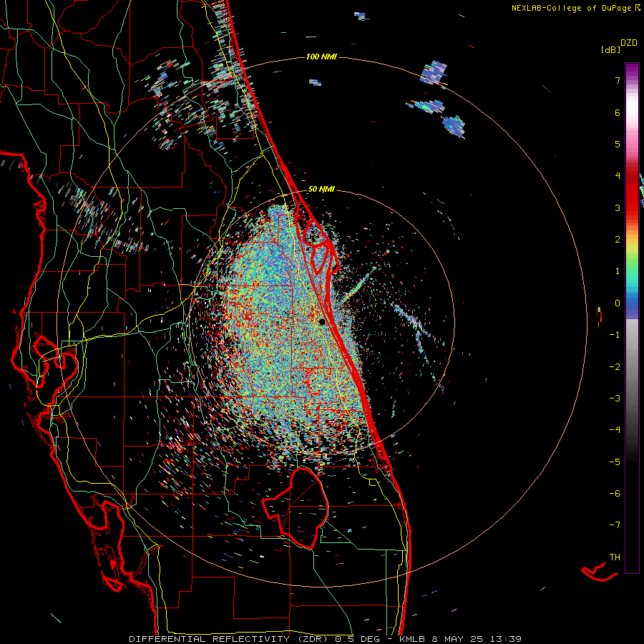Select the -7 value on the color scale
The width and height of the screenshot is (644, 644).
(x=615, y=525)
